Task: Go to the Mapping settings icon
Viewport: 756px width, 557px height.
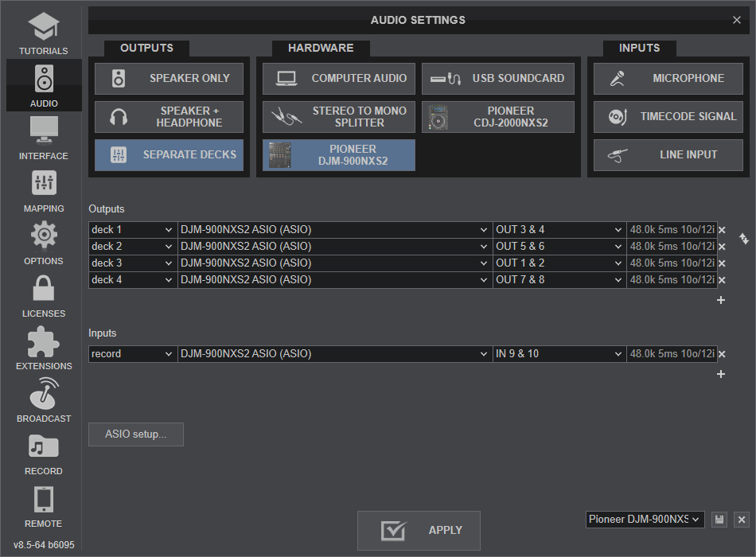Action: 43,190
